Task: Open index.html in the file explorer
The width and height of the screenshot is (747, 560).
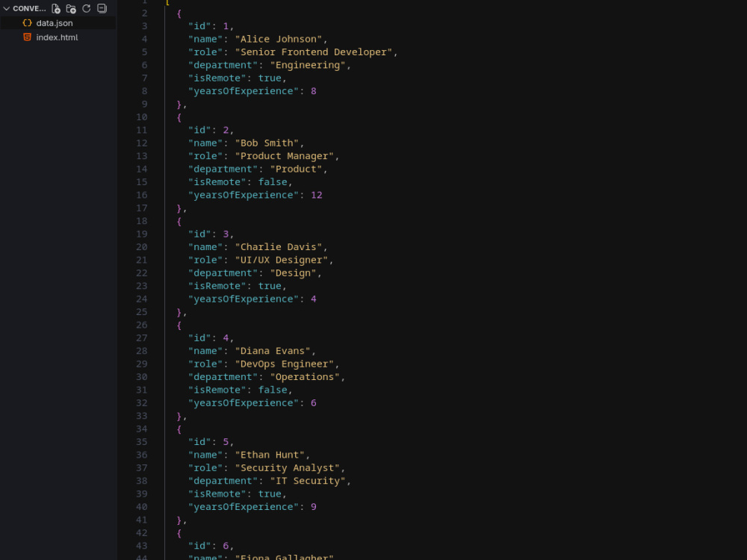Action: point(58,37)
